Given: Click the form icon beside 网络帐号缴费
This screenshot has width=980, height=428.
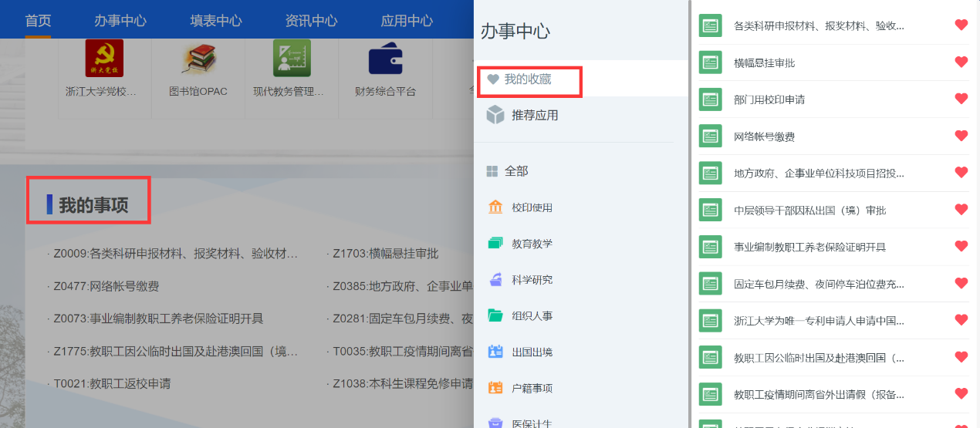Looking at the screenshot, I should tap(710, 136).
